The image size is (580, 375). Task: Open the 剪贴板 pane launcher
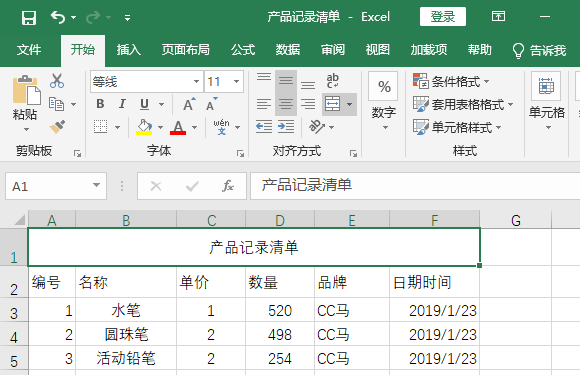77,153
